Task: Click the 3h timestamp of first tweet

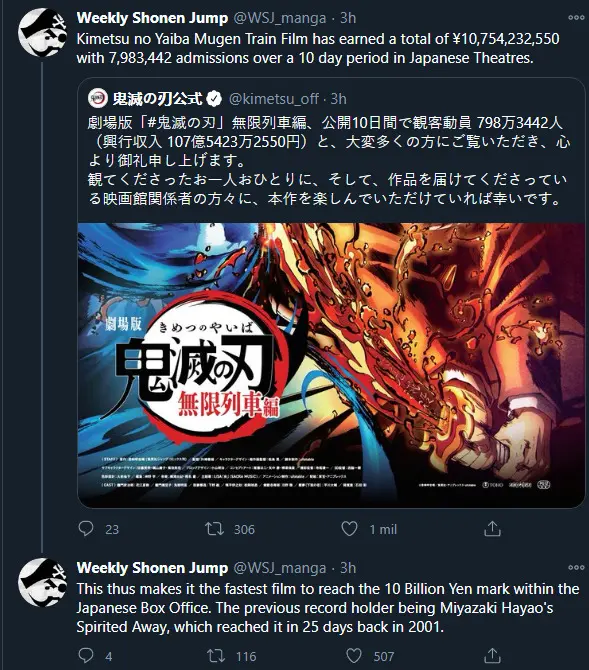Action: tap(348, 18)
